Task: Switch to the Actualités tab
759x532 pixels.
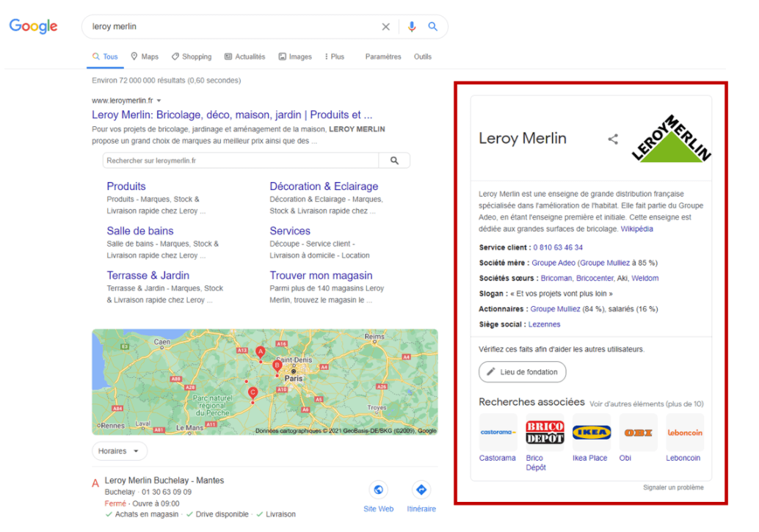Action: [245, 57]
